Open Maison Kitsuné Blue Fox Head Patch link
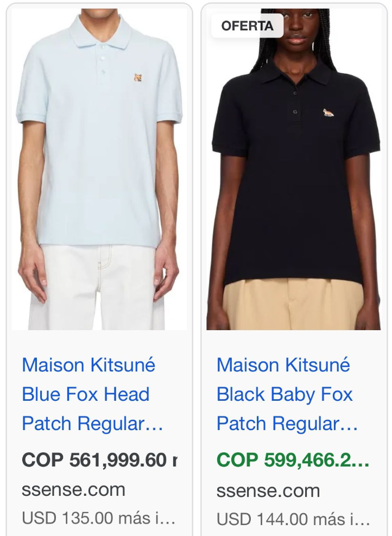This screenshot has height=536, width=392. pyautogui.click(x=92, y=394)
